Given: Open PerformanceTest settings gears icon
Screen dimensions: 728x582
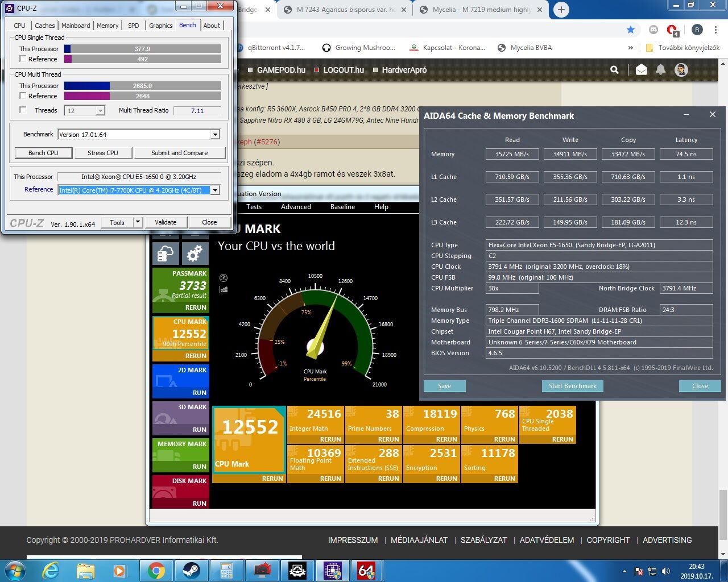Looking at the screenshot, I should coord(195,253).
